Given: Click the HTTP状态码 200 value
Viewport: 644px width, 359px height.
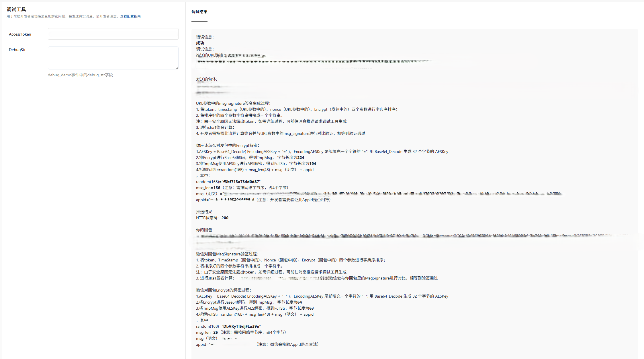Looking at the screenshot, I should point(225,218).
